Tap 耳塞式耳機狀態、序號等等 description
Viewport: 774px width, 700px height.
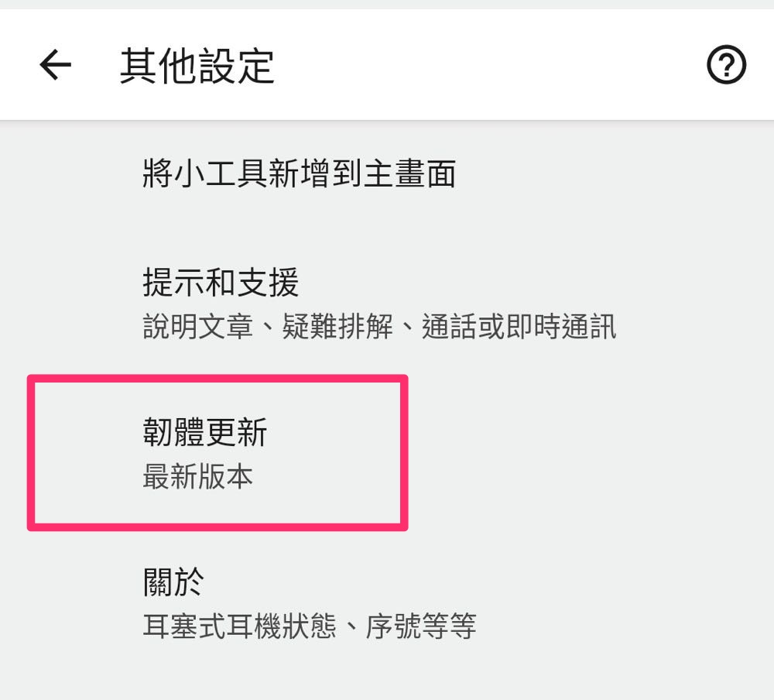[x=310, y=626]
